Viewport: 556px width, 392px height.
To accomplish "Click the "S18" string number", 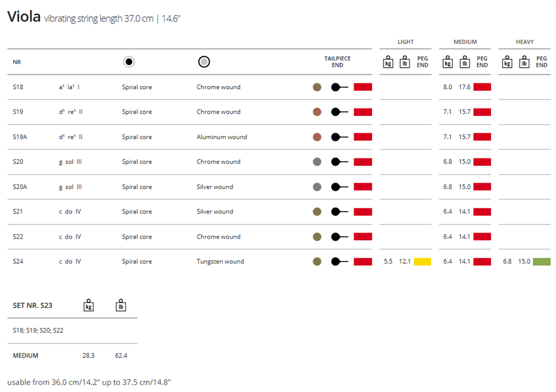I will pos(18,87).
